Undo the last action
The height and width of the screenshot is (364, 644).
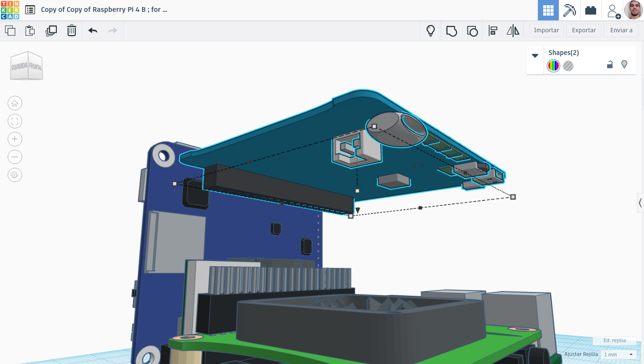coord(93,31)
